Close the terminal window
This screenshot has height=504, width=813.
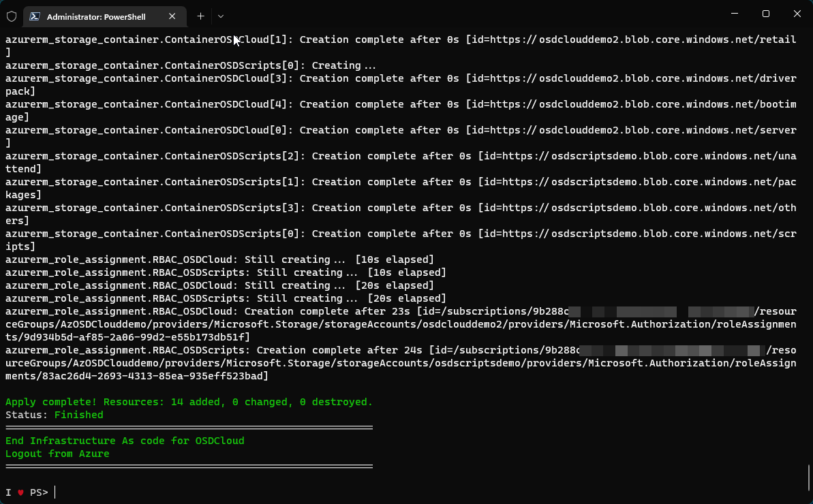[797, 14]
